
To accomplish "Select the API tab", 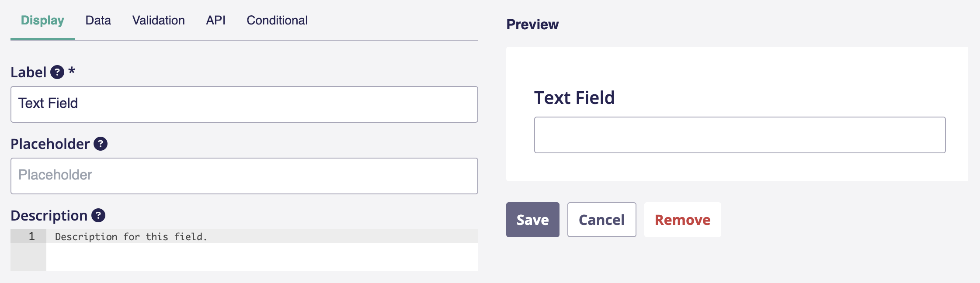I will coord(215,21).
